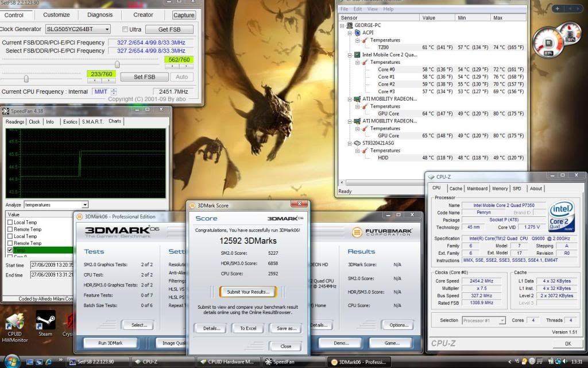Click the Start time field in SpeedFan
The height and width of the screenshot is (368, 588).
point(52,264)
